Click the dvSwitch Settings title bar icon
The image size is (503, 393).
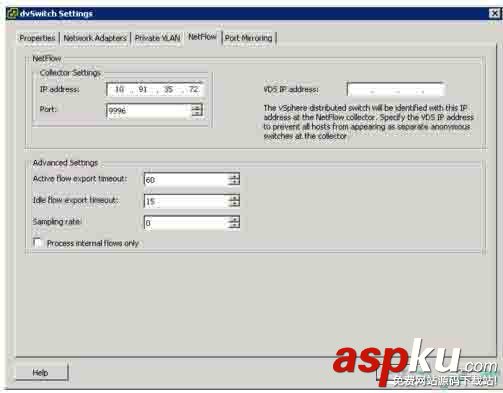(x=12, y=14)
